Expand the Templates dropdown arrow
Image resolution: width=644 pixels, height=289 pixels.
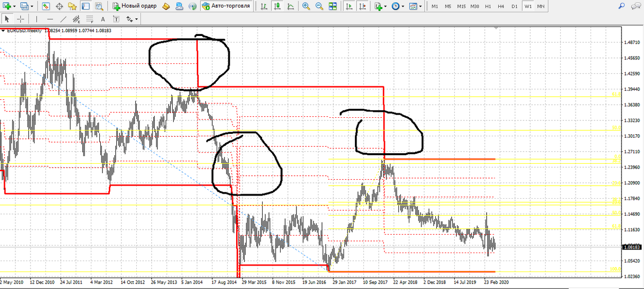coord(420,6)
